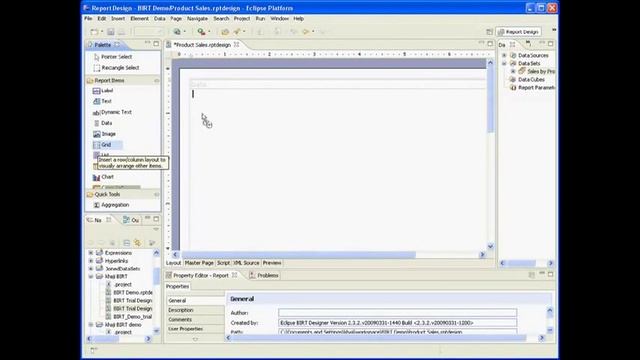Click the editor horizontal scrollbar
The width and height of the screenshot is (640, 360).
pyautogui.click(x=328, y=255)
